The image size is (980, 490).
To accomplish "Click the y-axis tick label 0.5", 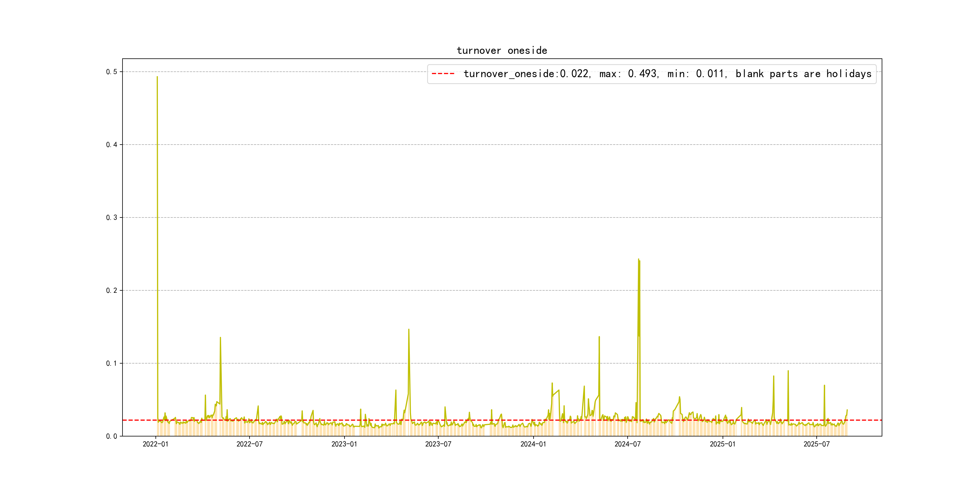I will click(x=112, y=72).
